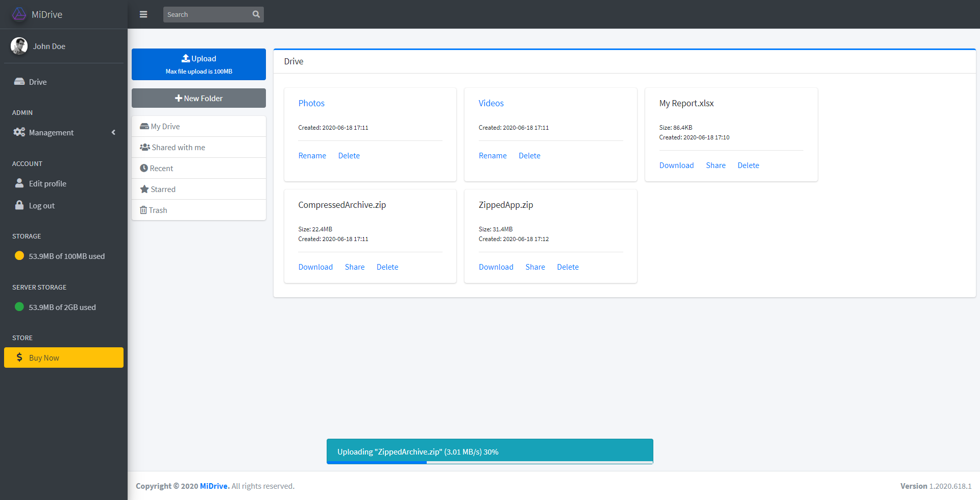Open Edit profile page

[x=64, y=183]
